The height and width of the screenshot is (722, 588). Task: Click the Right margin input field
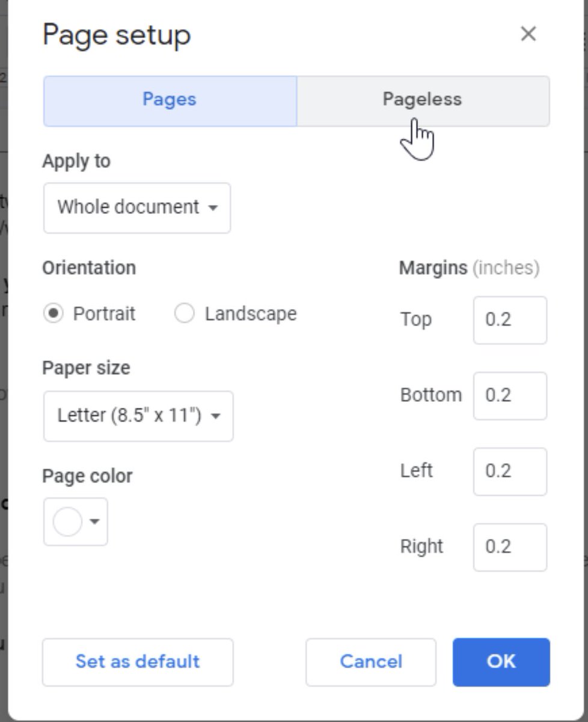click(510, 548)
